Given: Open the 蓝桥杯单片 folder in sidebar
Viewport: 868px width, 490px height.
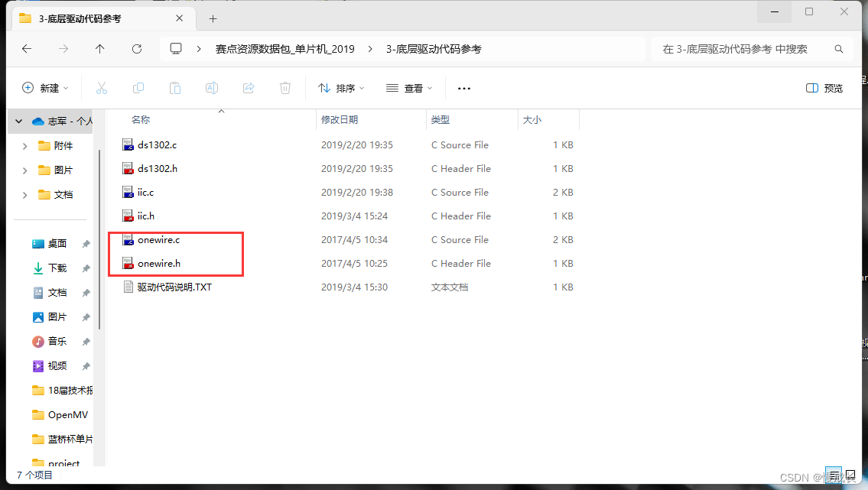Looking at the screenshot, I should (62, 439).
